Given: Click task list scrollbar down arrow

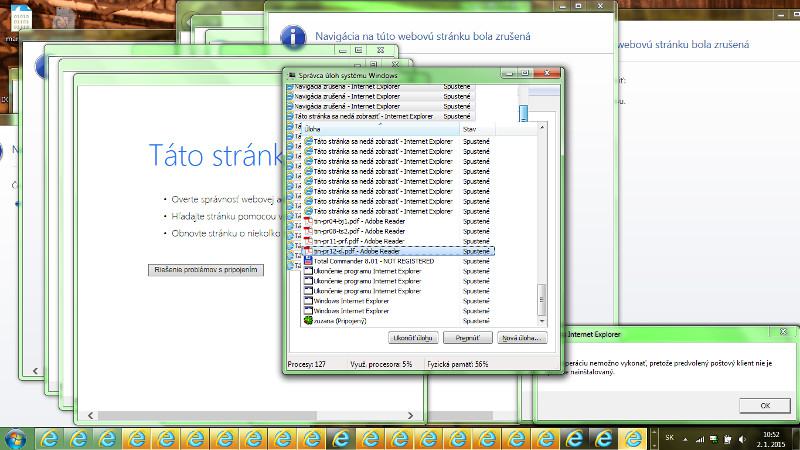Looking at the screenshot, I should click(x=542, y=321).
